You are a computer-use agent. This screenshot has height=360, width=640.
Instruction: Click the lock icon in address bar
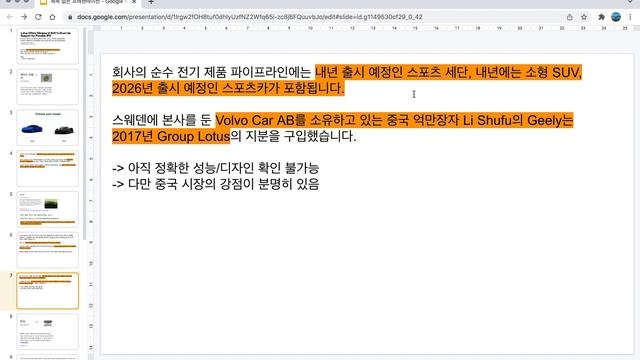tap(70, 17)
